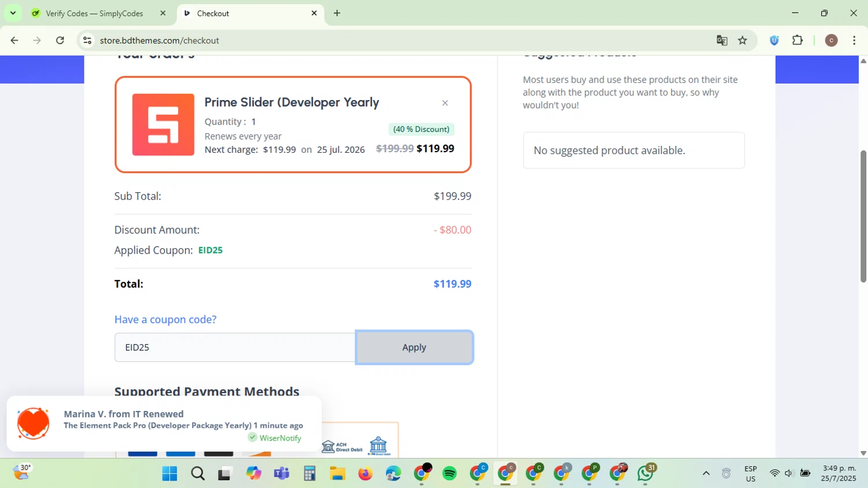This screenshot has width=868, height=488.
Task: Open Marina V. renewal notification
Action: pyautogui.click(x=164, y=424)
